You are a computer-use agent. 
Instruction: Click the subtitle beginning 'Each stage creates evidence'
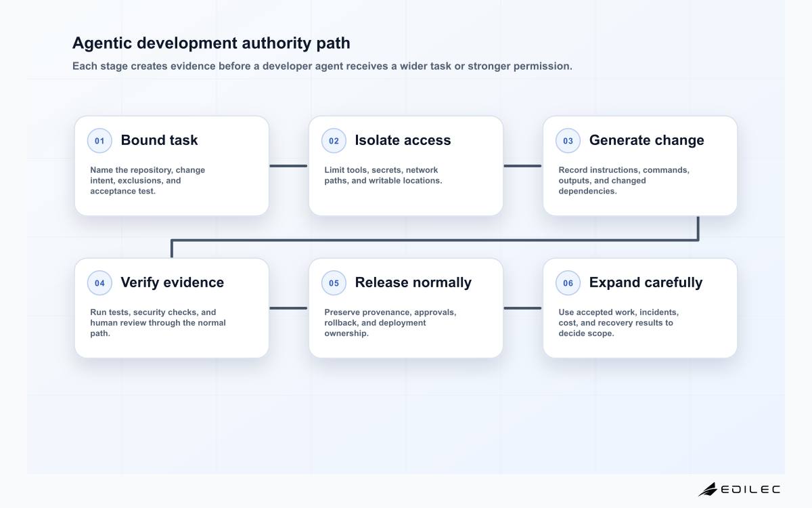point(322,66)
